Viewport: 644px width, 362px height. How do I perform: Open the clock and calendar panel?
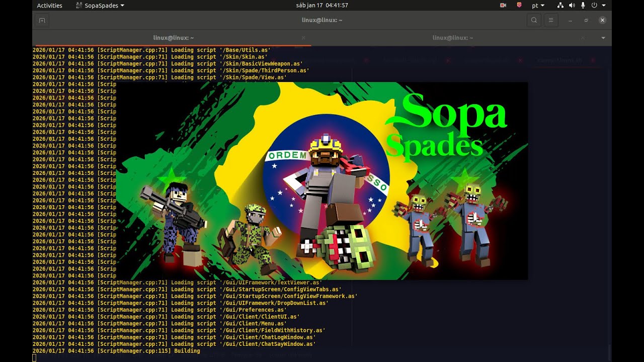tap(322, 6)
